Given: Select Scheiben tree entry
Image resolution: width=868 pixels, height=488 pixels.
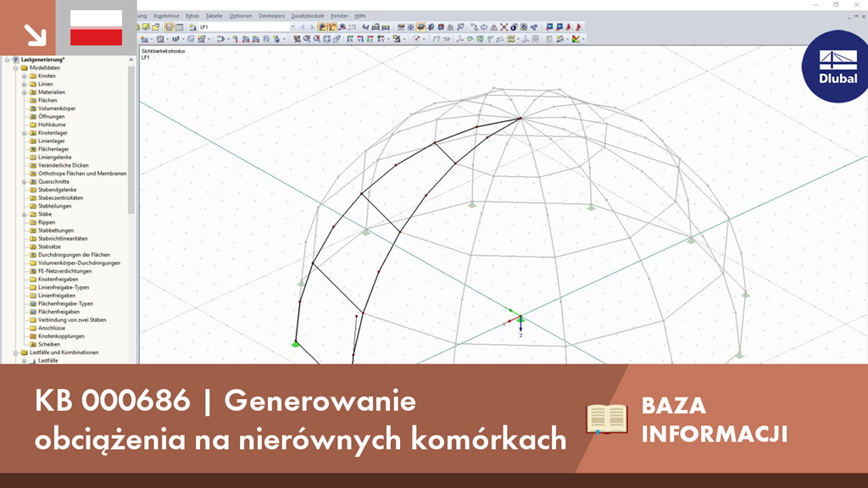Looking at the screenshot, I should point(48,344).
